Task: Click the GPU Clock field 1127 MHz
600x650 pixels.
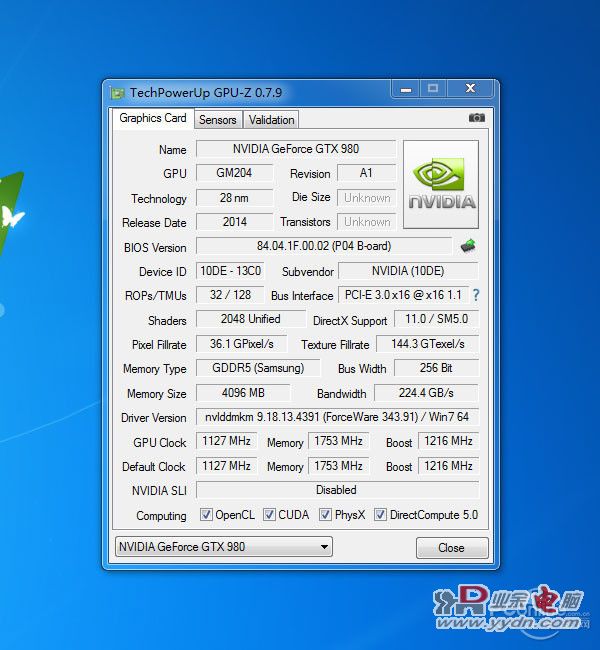Action: (226, 441)
